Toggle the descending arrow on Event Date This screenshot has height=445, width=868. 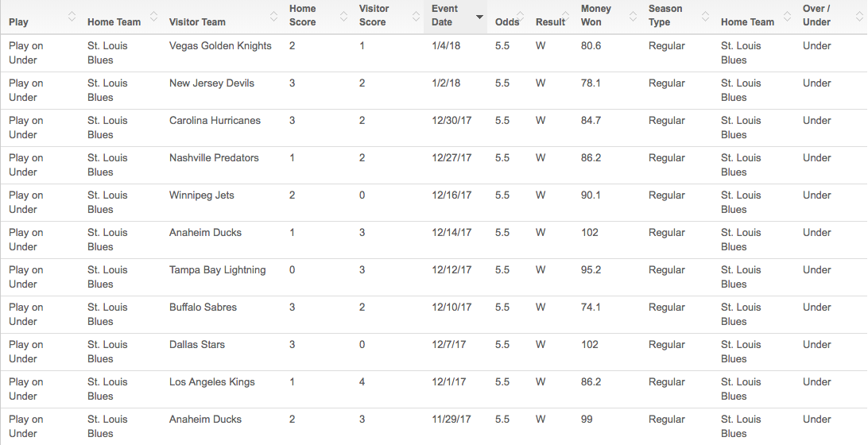click(479, 16)
